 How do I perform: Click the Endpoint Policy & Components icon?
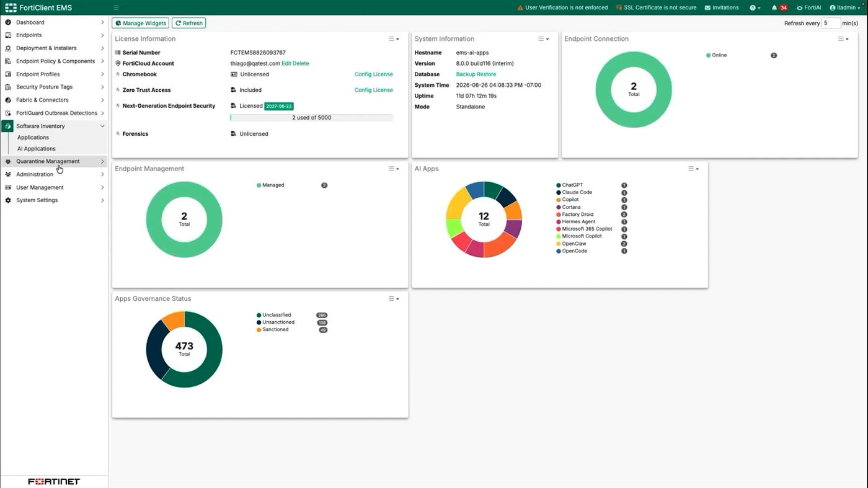click(x=8, y=61)
